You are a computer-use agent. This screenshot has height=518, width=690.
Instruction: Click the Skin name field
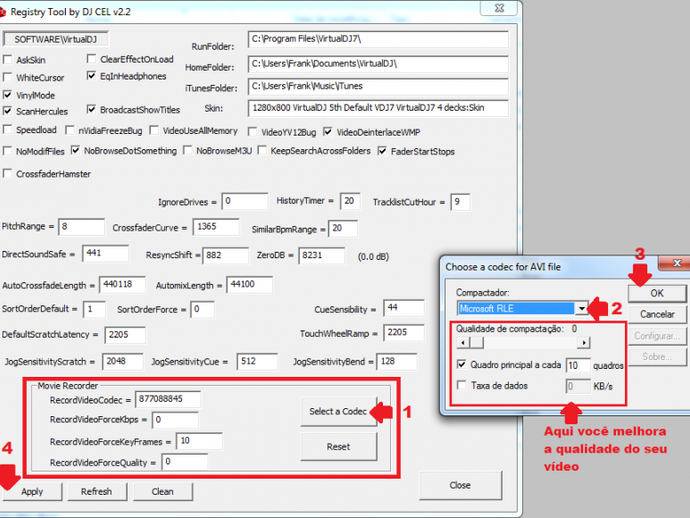pos(378,108)
